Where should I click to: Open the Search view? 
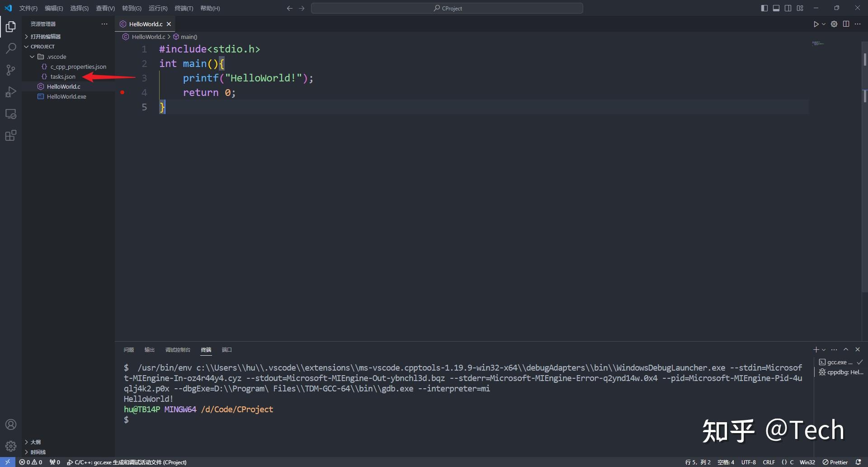10,48
